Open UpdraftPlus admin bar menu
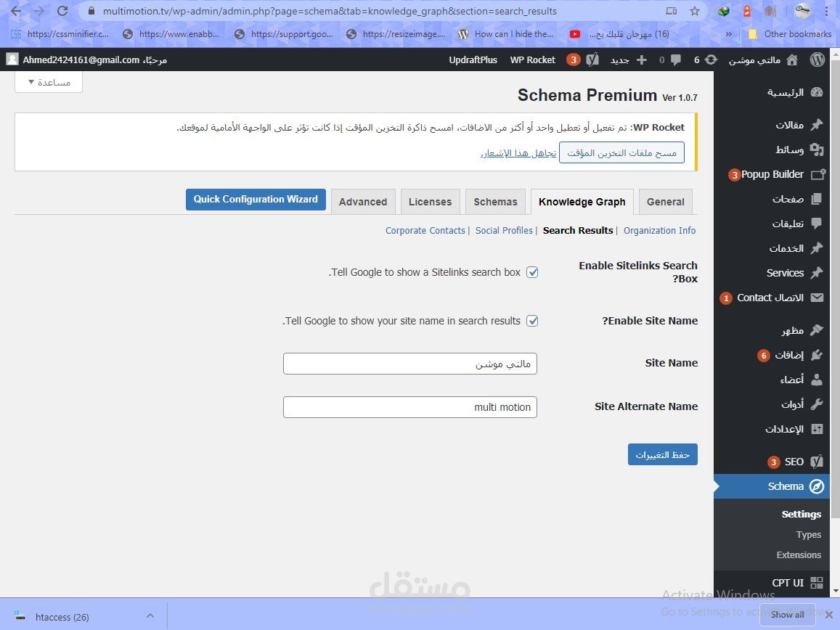This screenshot has width=840, height=630. (x=473, y=60)
